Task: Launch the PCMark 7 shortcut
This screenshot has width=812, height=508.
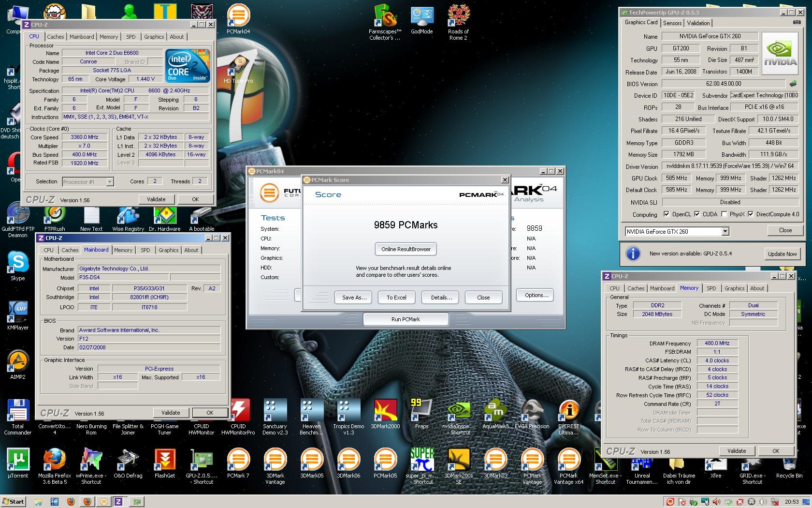Action: click(x=238, y=463)
